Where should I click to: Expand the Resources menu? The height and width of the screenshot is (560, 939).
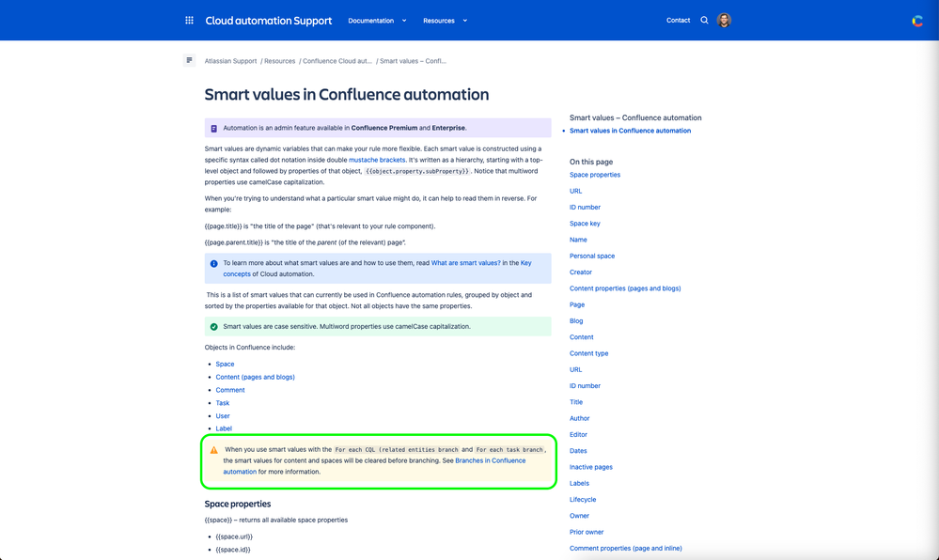click(445, 21)
